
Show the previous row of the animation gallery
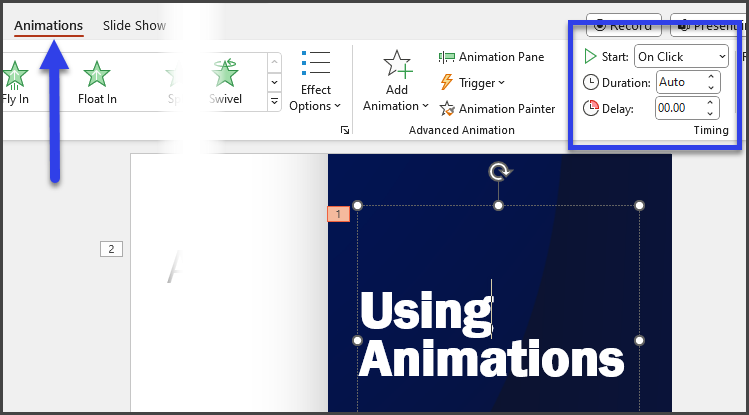[x=274, y=63]
